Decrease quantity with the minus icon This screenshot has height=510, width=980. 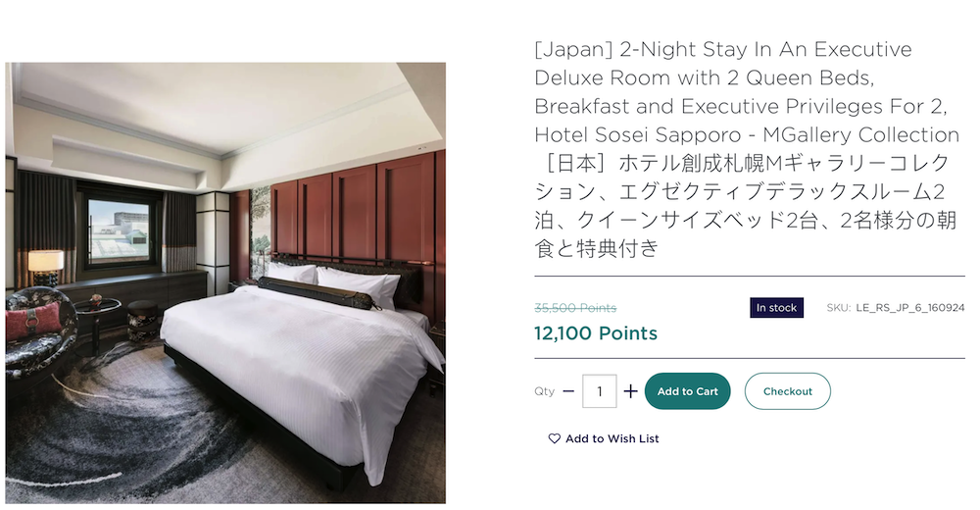click(x=568, y=391)
